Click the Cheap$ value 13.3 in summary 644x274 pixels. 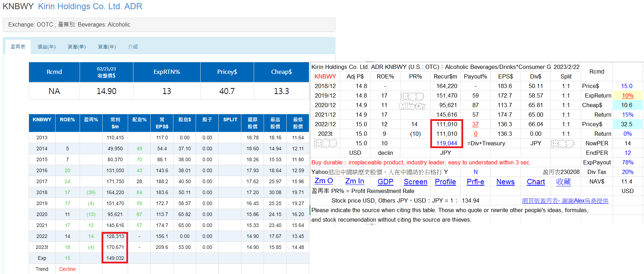pos(281,91)
